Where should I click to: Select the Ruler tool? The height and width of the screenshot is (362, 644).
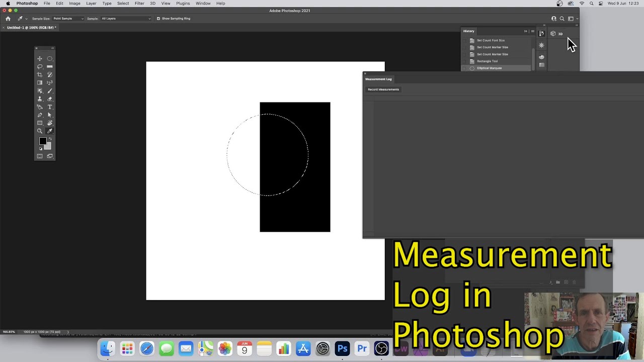(50, 67)
